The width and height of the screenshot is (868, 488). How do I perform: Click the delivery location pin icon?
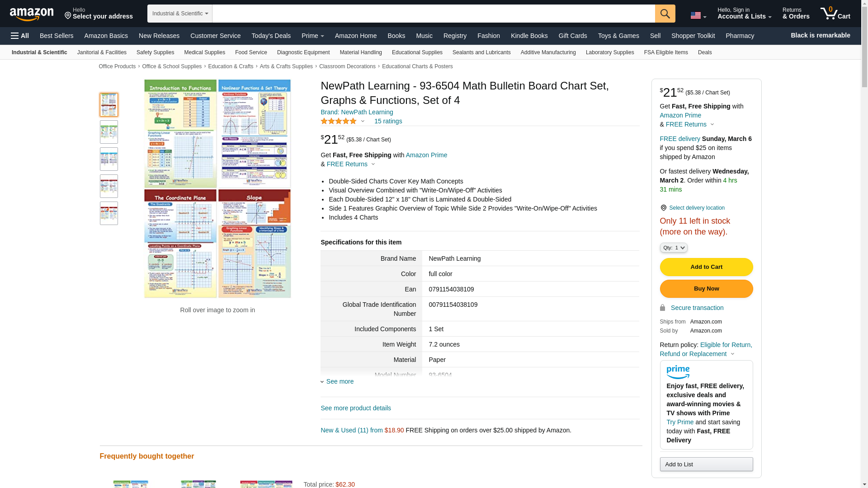coord(663,208)
